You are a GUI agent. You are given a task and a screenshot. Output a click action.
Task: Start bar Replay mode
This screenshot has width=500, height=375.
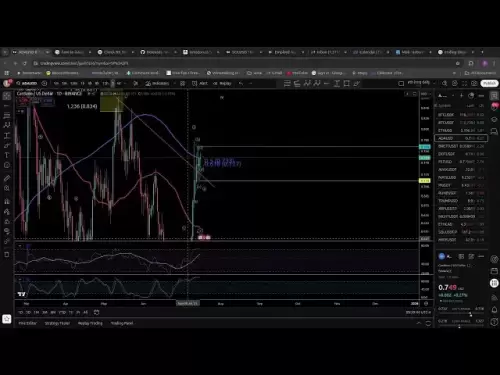point(222,83)
